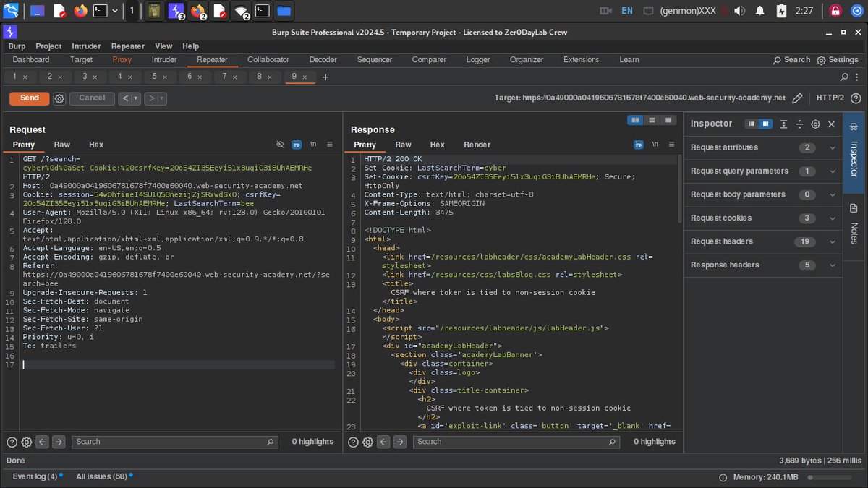Open All issues list

click(x=102, y=476)
